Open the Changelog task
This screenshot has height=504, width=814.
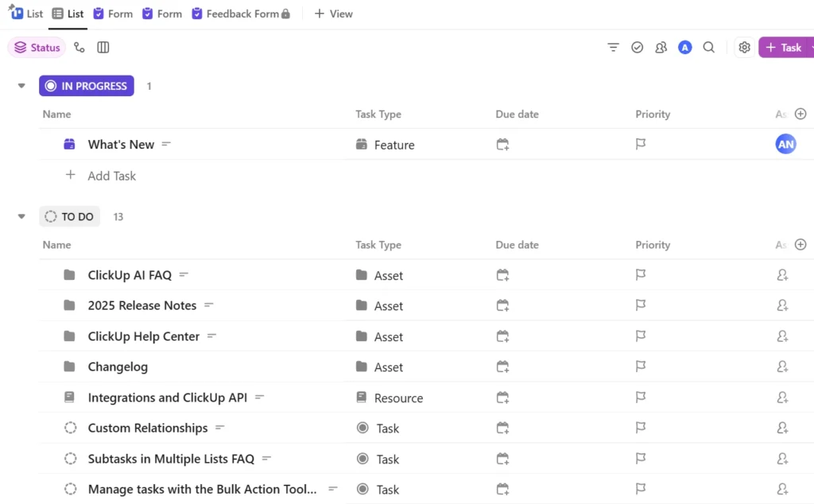point(118,366)
